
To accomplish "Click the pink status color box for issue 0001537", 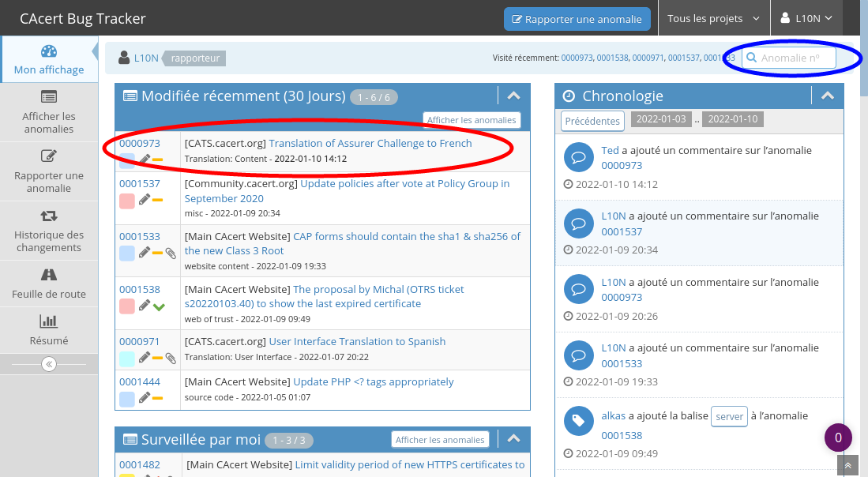I will [x=127, y=201].
